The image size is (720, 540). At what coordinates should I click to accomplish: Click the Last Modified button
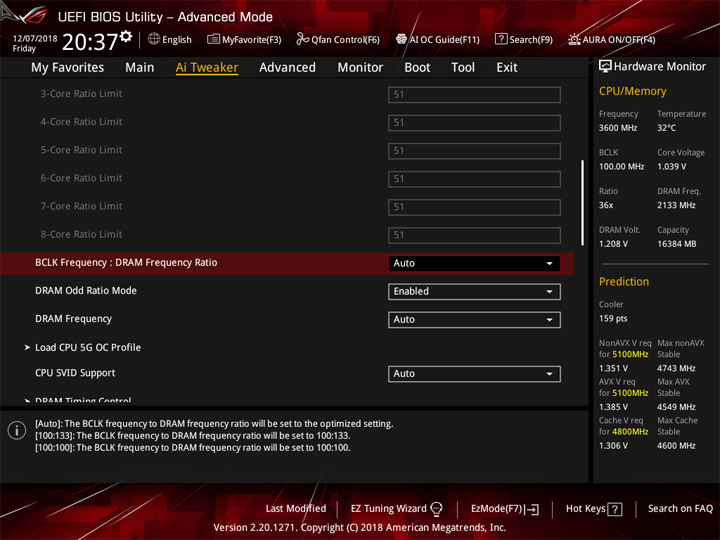click(x=296, y=509)
